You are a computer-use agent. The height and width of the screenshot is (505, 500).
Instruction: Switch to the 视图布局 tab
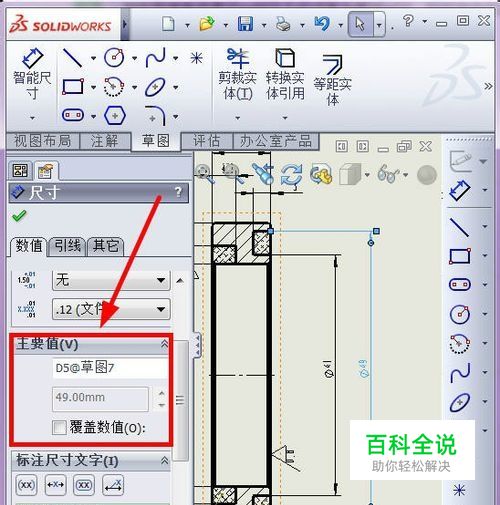pyautogui.click(x=43, y=141)
